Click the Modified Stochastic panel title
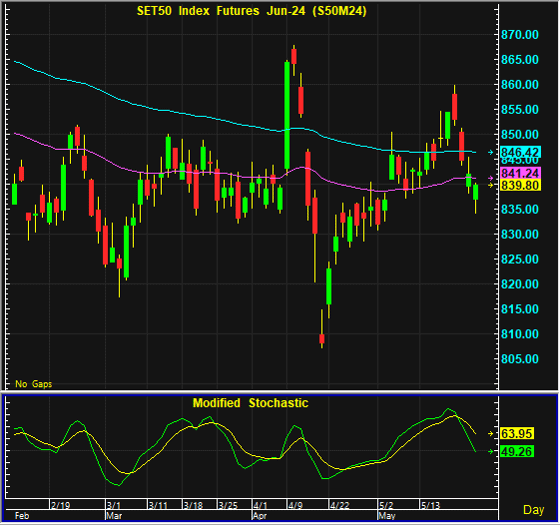The height and width of the screenshot is (525, 560). (x=250, y=403)
